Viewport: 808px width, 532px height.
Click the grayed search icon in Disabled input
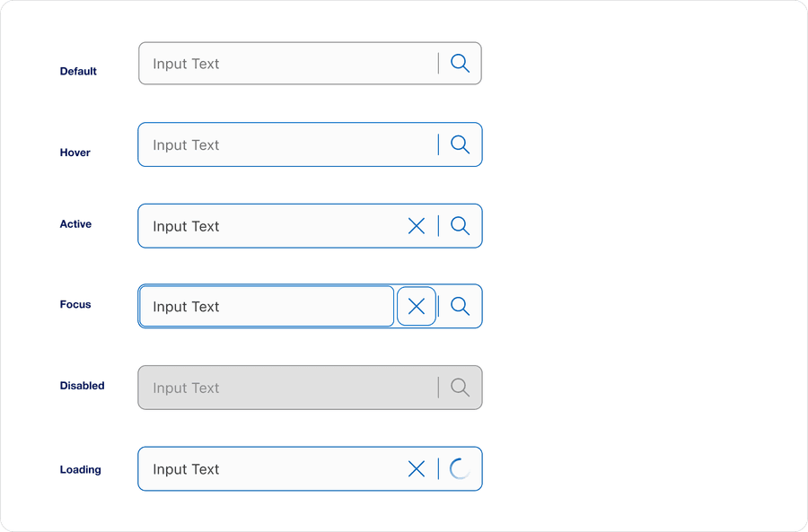[461, 388]
